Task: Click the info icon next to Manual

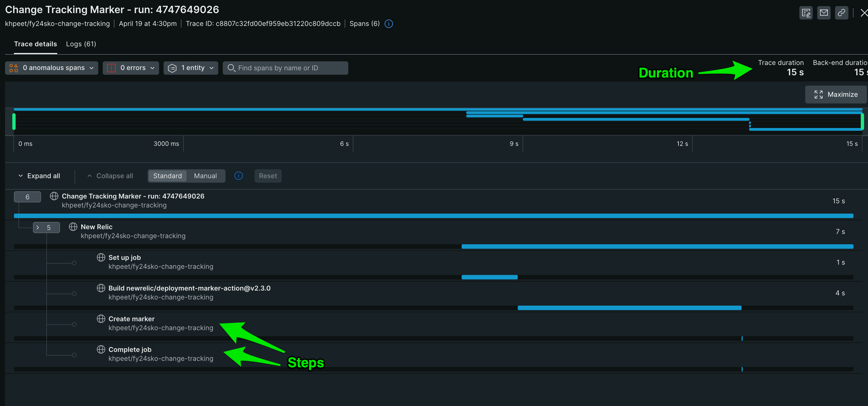Action: tap(238, 176)
